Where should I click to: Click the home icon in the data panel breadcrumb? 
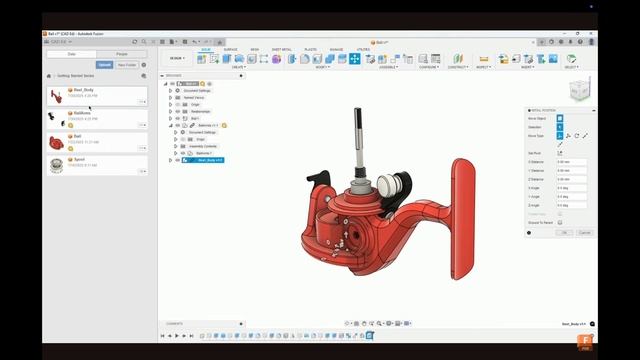tap(49, 76)
